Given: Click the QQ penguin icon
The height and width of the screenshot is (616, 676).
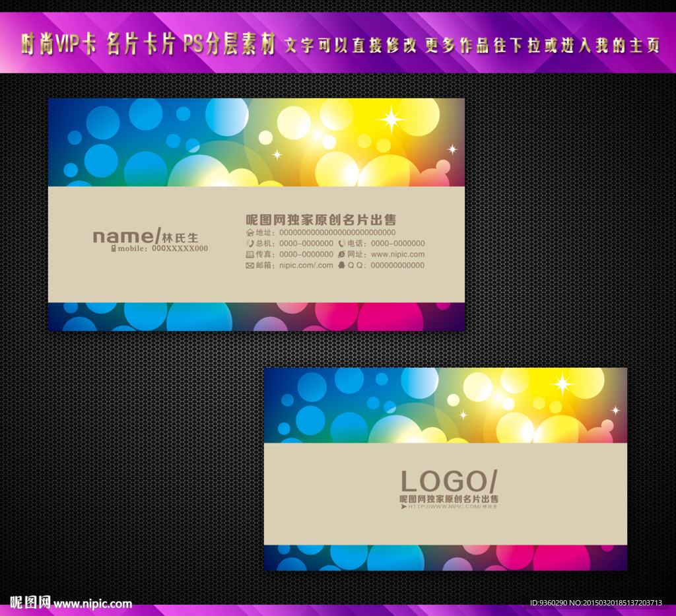Looking at the screenshot, I should 342,265.
